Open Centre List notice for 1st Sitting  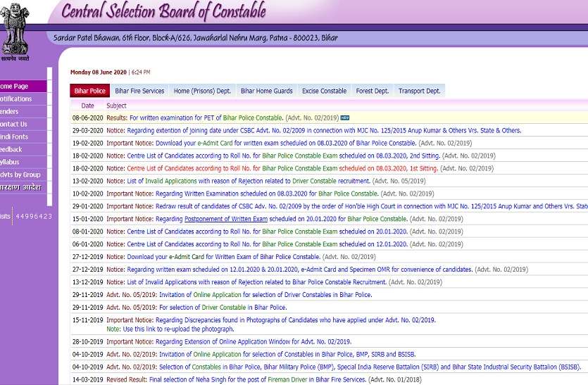[x=282, y=169]
